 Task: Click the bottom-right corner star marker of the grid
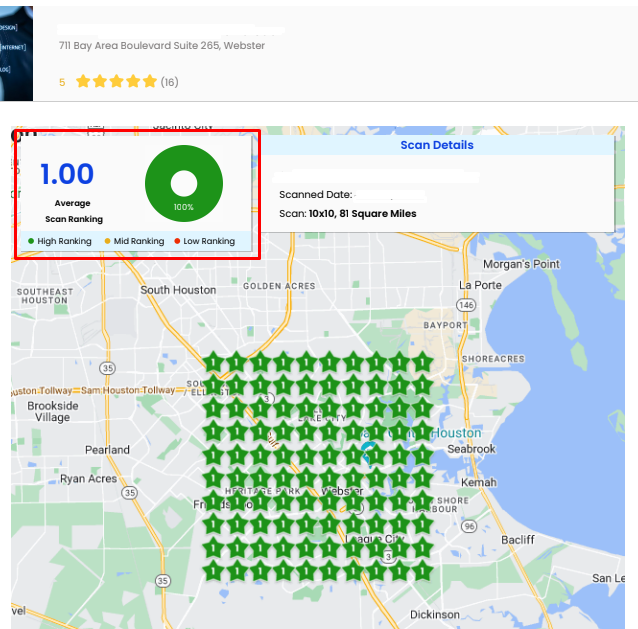422,571
